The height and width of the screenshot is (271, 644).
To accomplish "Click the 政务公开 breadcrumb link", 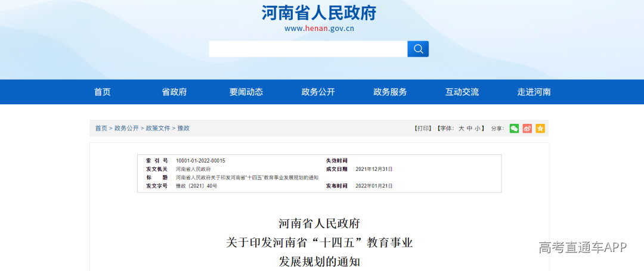I will tap(126, 128).
